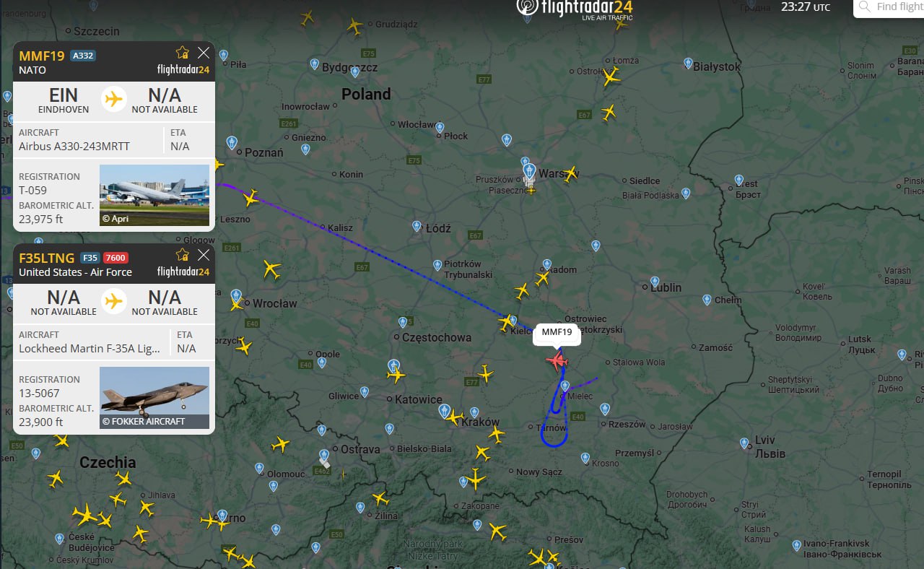Viewport: 924px width, 569px height.
Task: Favorite the F35LTNG flight with star icon
Action: coord(183,255)
